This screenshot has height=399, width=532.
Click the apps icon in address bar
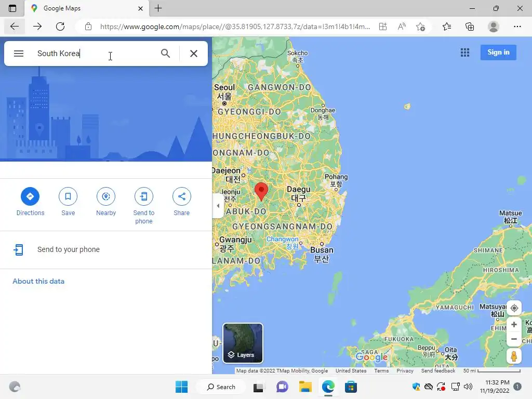tap(383, 26)
